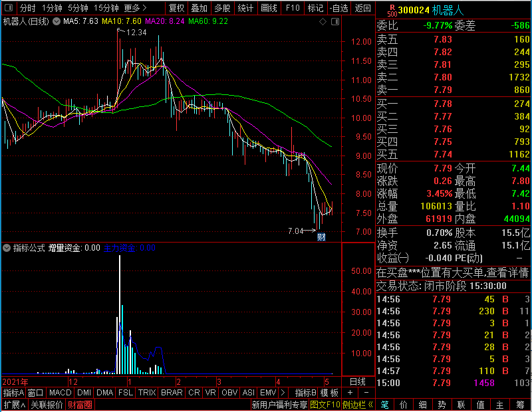
Task: Click the 15:00 trade row with volume 1458
Action: pyautogui.click(x=453, y=383)
